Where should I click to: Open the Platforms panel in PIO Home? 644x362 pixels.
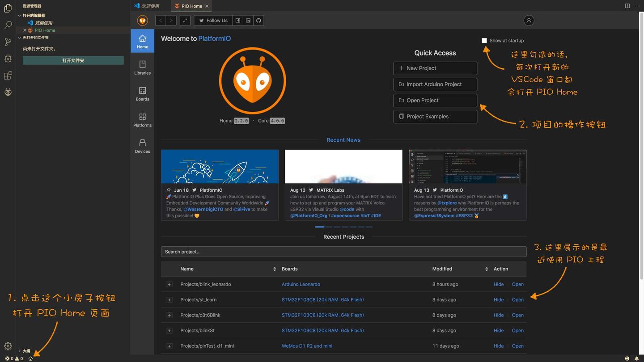click(142, 120)
